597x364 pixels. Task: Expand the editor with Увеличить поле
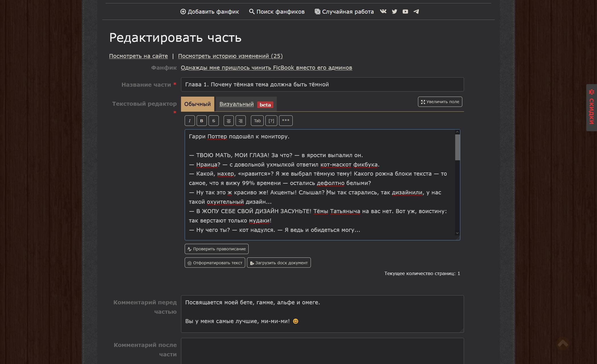point(439,101)
